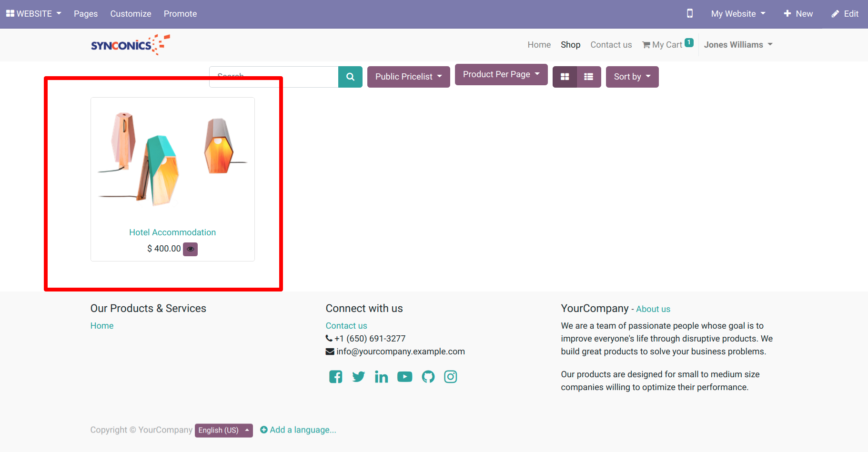Click the eye quick-view button on product

191,249
